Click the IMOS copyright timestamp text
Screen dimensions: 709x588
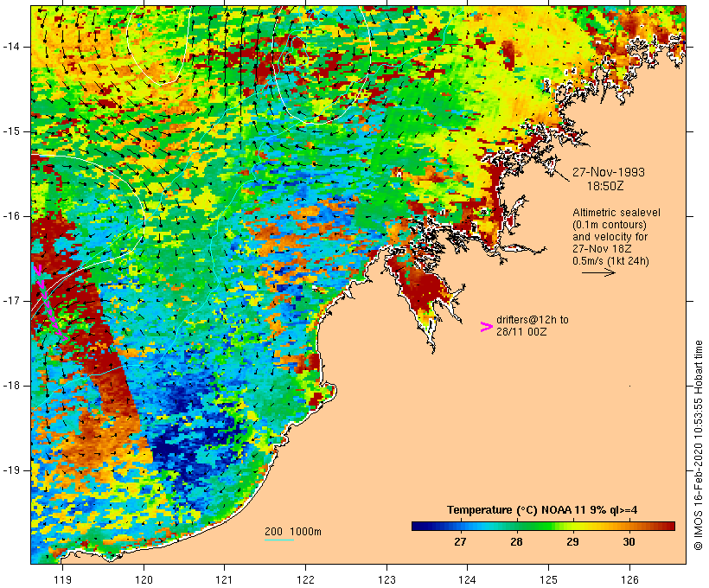click(698, 445)
